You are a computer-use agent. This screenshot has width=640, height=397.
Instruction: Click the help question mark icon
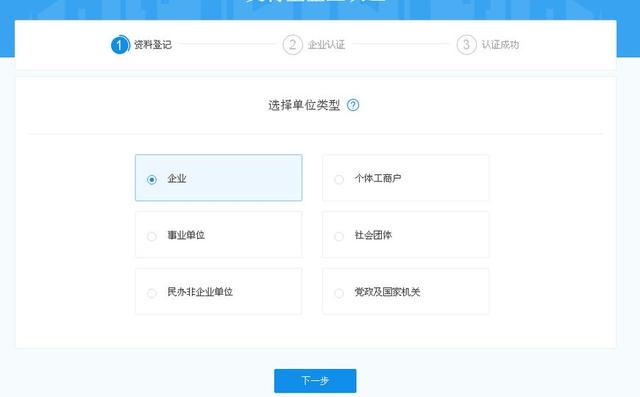(353, 105)
